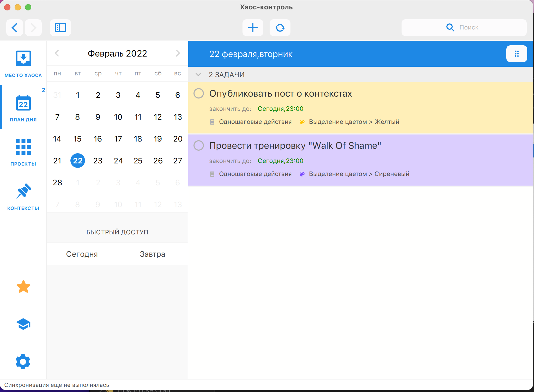Mark Опубликовать пост о контекстах as complete
The height and width of the screenshot is (392, 534).
(199, 93)
